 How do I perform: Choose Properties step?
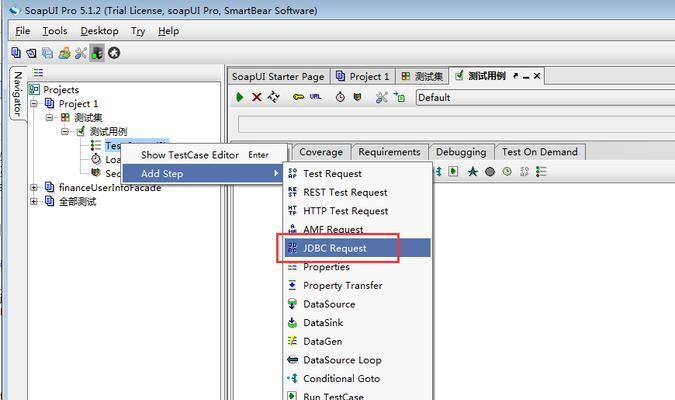tap(358, 267)
